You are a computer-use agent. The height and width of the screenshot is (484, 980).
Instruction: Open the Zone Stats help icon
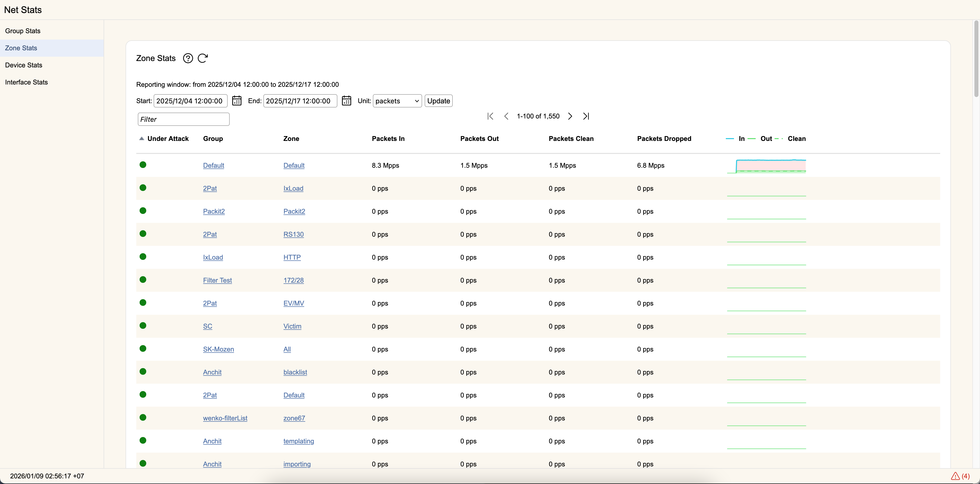188,58
